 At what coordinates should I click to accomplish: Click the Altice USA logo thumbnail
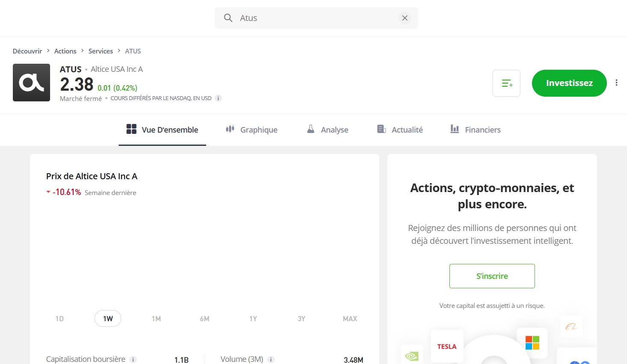[31, 83]
